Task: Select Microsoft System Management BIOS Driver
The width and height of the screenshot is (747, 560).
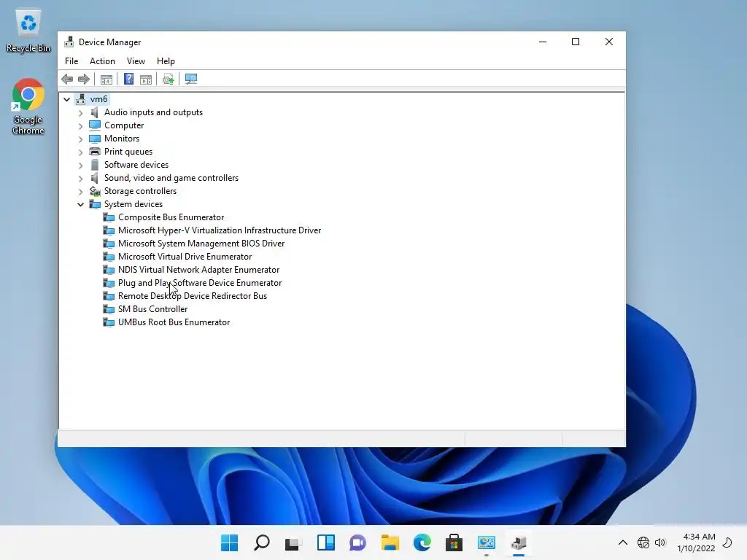Action: (x=201, y=244)
